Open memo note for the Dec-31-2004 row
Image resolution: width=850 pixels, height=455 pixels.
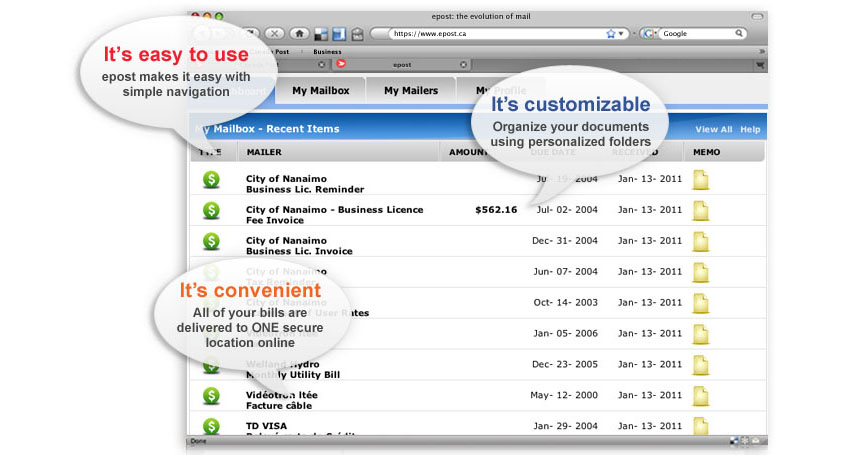[700, 242]
